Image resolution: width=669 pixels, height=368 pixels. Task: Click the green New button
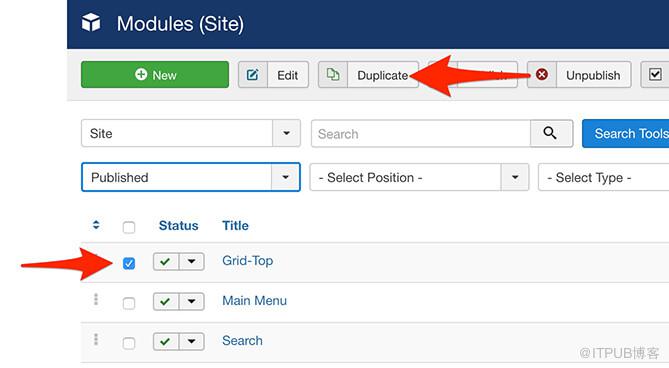click(x=155, y=75)
